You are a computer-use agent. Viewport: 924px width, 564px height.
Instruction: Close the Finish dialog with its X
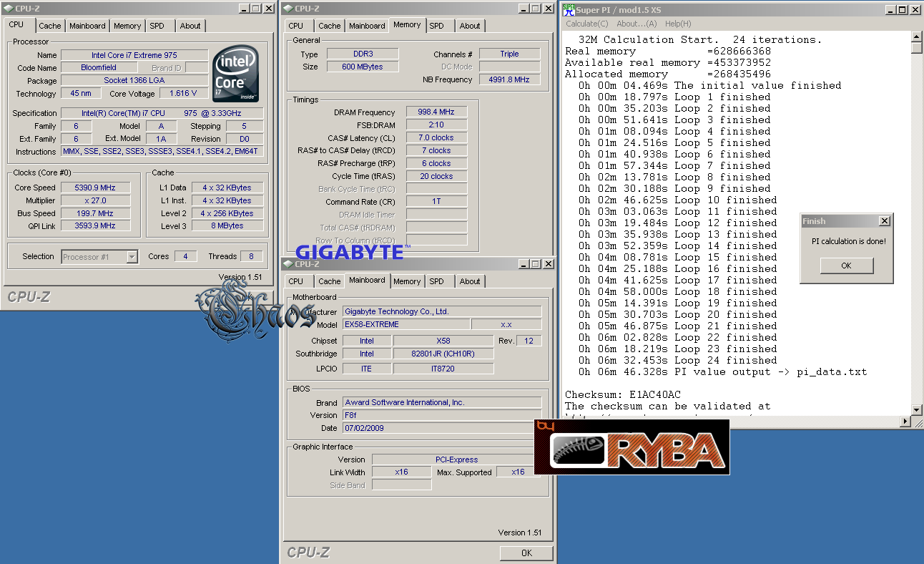coord(884,221)
